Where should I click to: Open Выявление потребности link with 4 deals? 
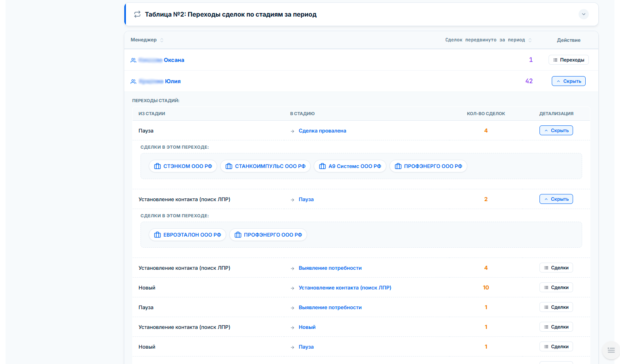click(330, 268)
